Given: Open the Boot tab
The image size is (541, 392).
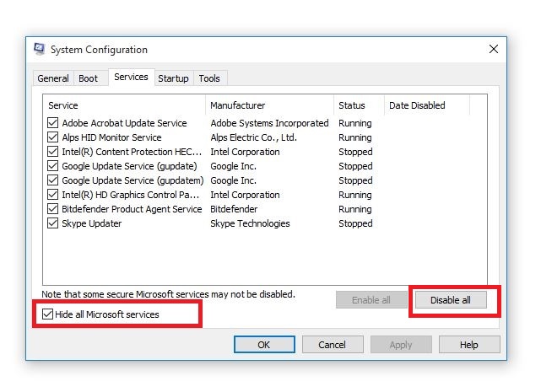Looking at the screenshot, I should 88,78.
